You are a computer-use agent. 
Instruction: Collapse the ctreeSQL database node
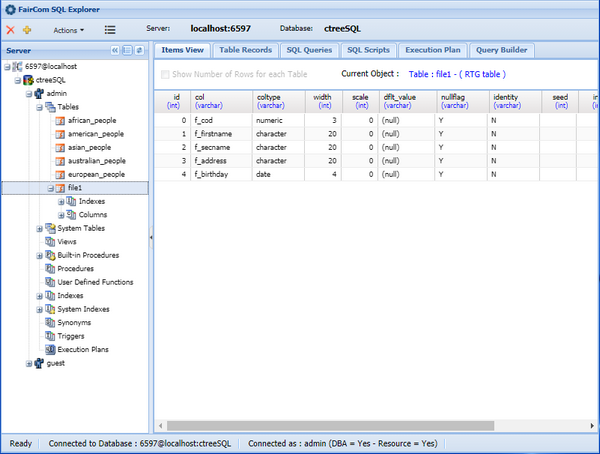18,80
